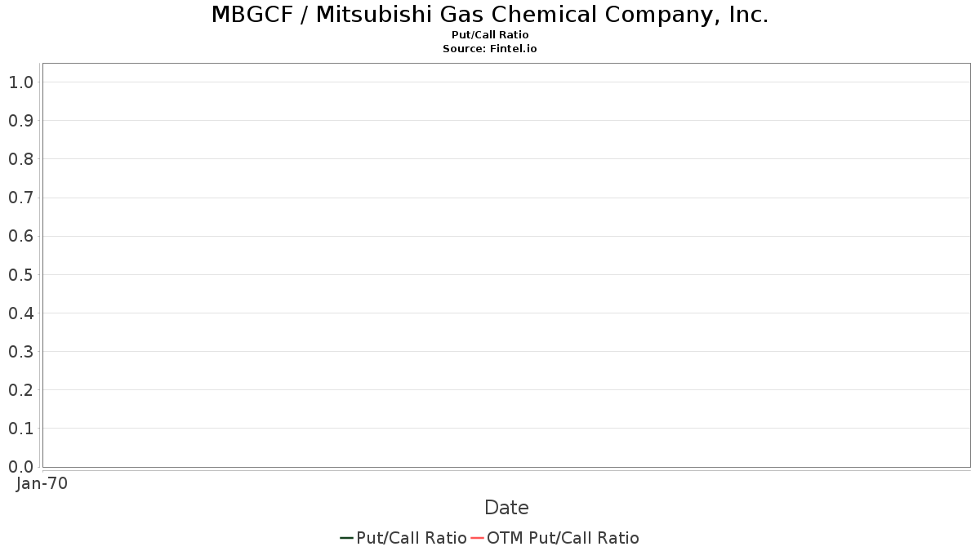Viewport: 980px width, 551px height.
Task: Click the Date axis title
Action: click(x=506, y=508)
